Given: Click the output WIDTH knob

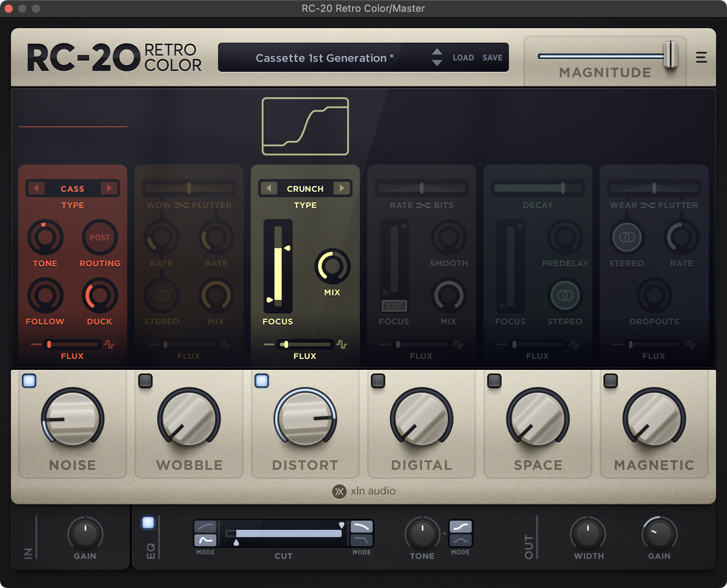Looking at the screenshot, I should pos(588,533).
